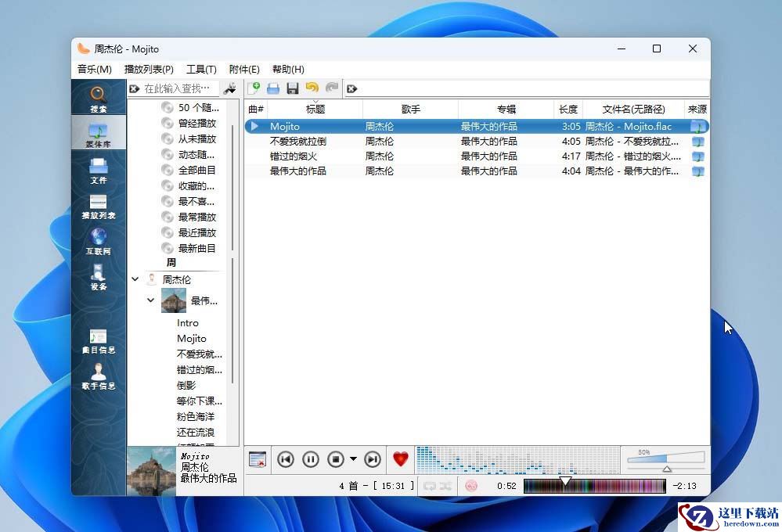The height and width of the screenshot is (532, 782).
Task: Open search options wrench icon
Action: (x=229, y=88)
